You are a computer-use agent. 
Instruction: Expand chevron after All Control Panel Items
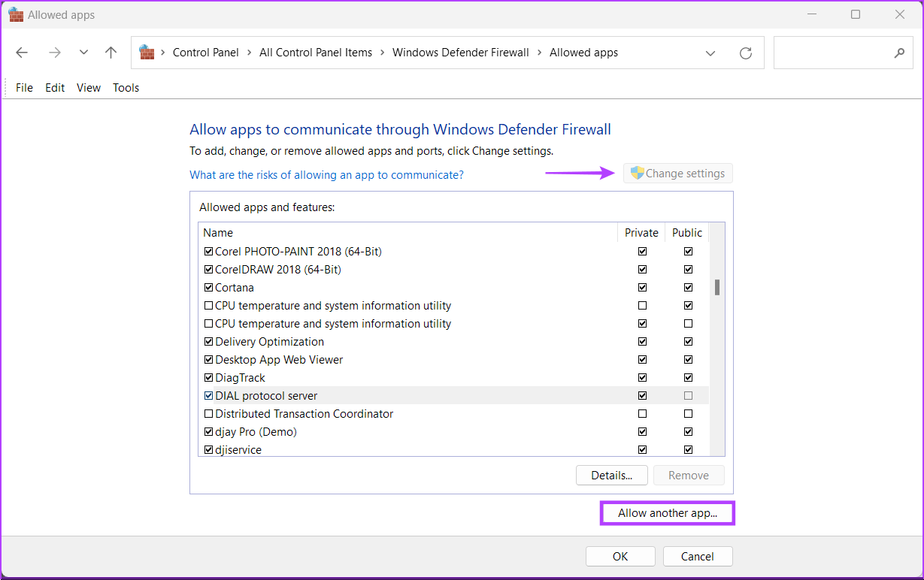(383, 53)
